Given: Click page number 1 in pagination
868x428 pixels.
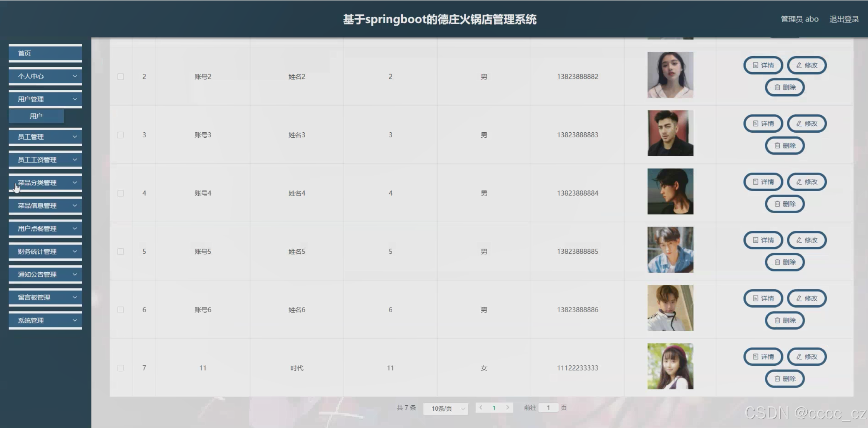Looking at the screenshot, I should click(x=494, y=408).
